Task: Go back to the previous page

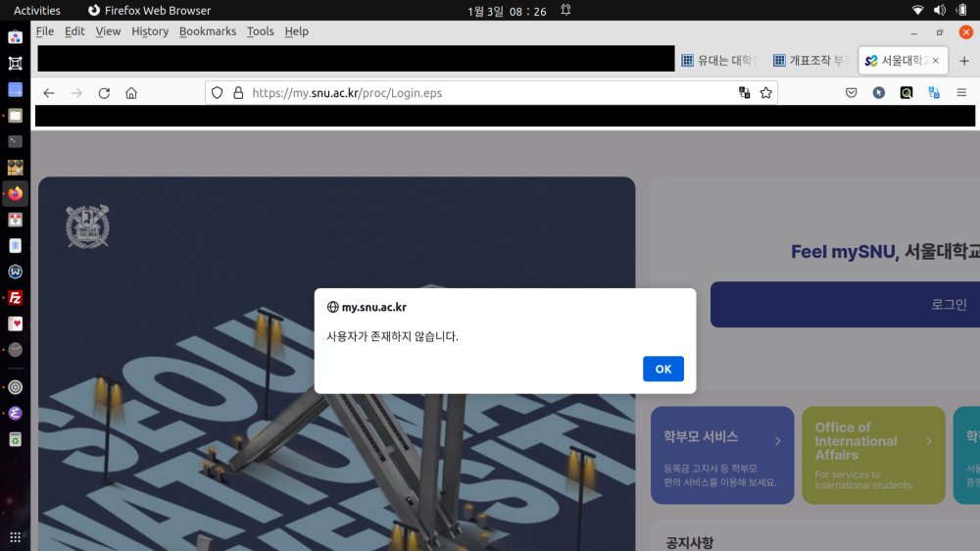Action: (49, 93)
